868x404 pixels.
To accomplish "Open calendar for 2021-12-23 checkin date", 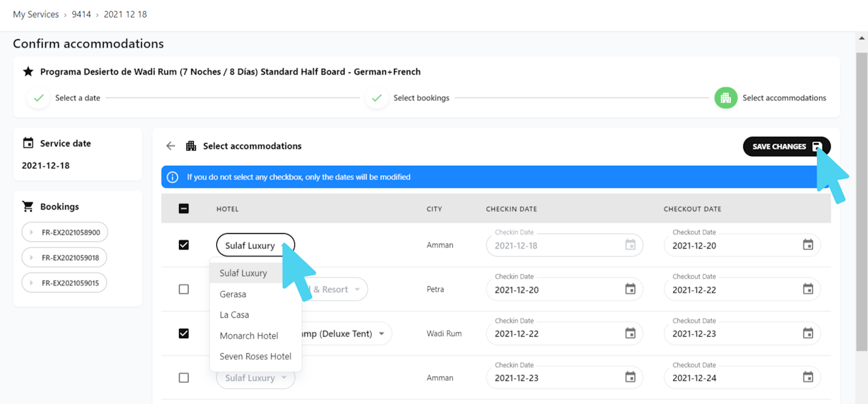I will click(x=630, y=378).
